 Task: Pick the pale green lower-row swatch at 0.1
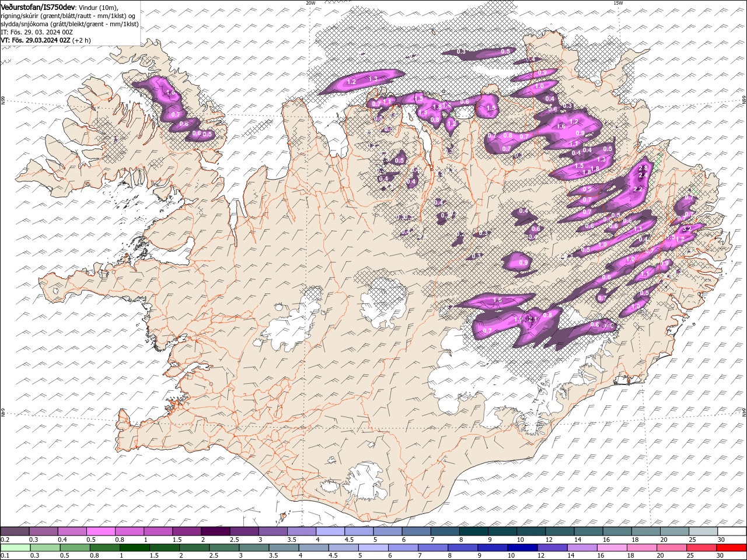[15, 548]
